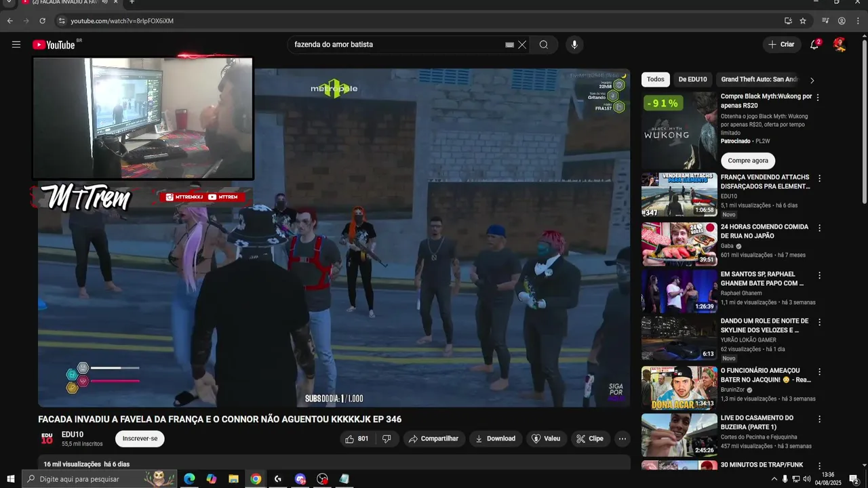Go to the YouTube home logo
Image resolution: width=868 pixels, height=488 pixels.
(x=54, y=45)
